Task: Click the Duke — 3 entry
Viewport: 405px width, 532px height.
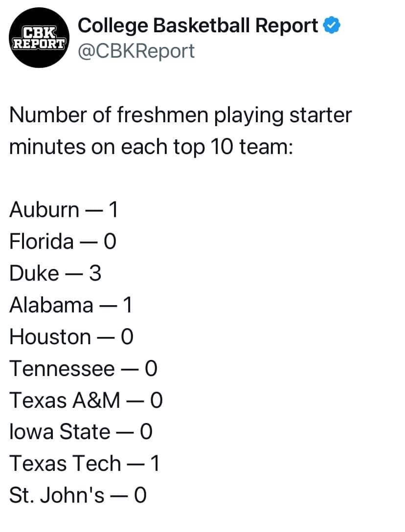Action: (x=55, y=273)
